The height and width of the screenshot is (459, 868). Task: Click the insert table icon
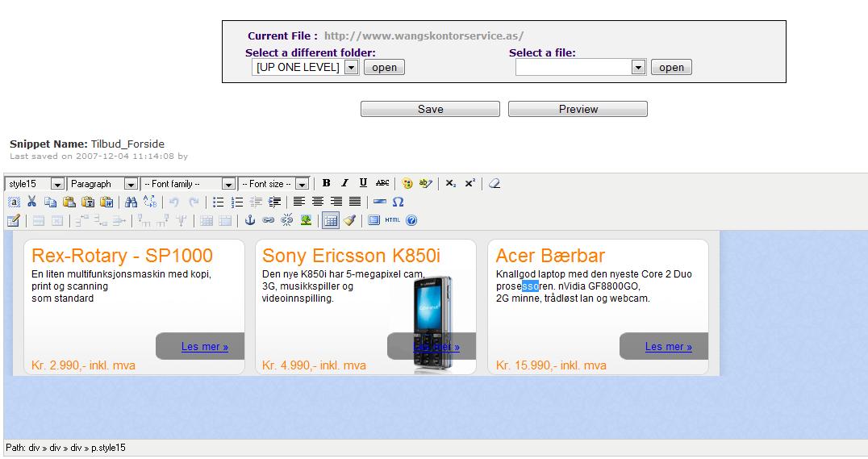(x=13, y=220)
